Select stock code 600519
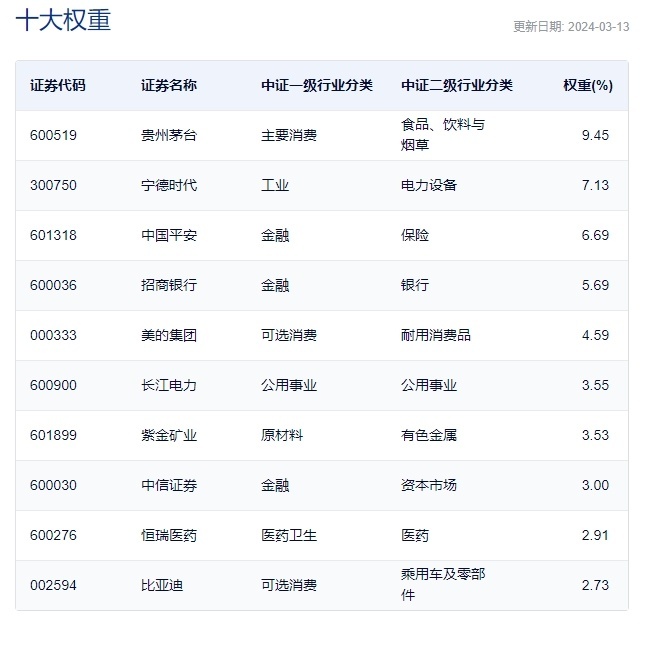The image size is (661, 652). [53, 136]
